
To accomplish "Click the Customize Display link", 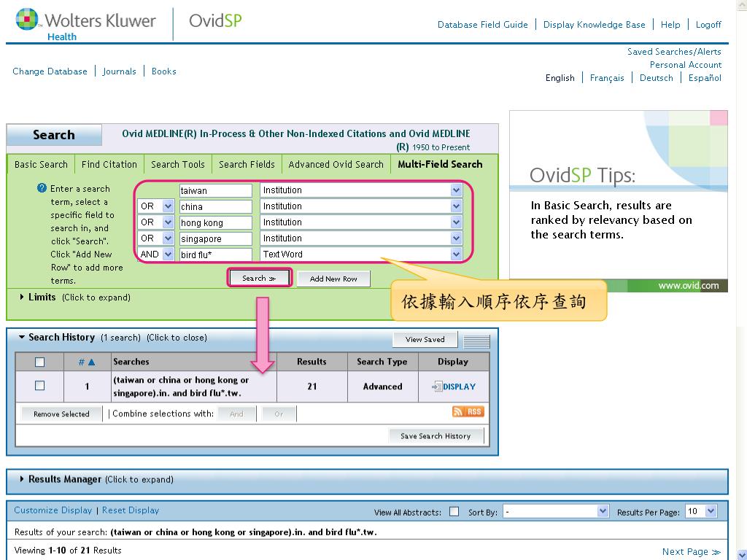I will point(53,510).
